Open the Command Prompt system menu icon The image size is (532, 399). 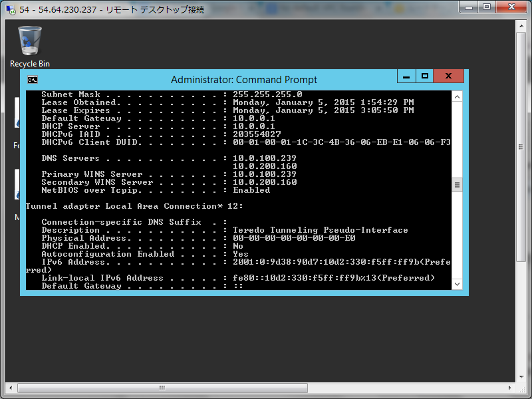point(32,79)
